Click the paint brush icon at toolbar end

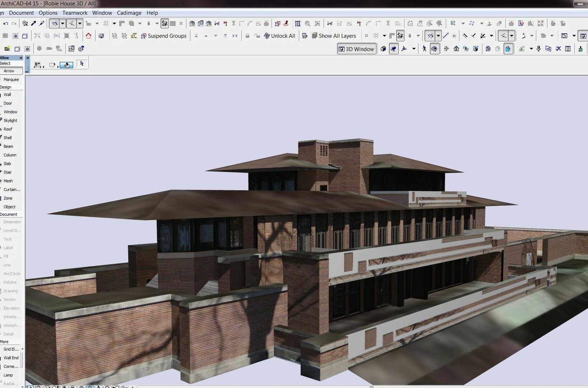[x=580, y=49]
